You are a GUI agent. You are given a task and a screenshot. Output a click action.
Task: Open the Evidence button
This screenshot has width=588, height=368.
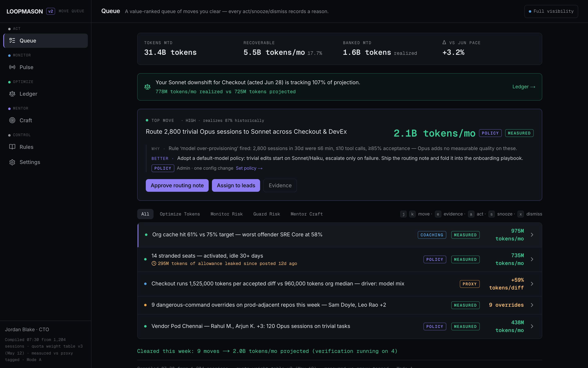[x=280, y=185]
